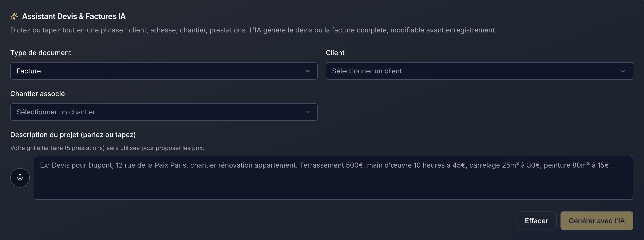The height and width of the screenshot is (240, 644).
Task: Click the "Assistant Devis & Factures IA" heading
Action: [x=74, y=16]
